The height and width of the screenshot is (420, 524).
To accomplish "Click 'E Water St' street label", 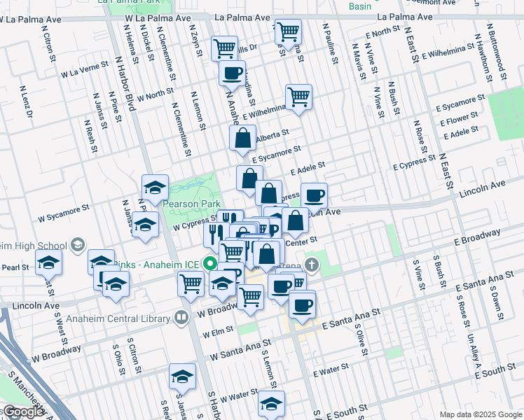I will coord(331,370).
